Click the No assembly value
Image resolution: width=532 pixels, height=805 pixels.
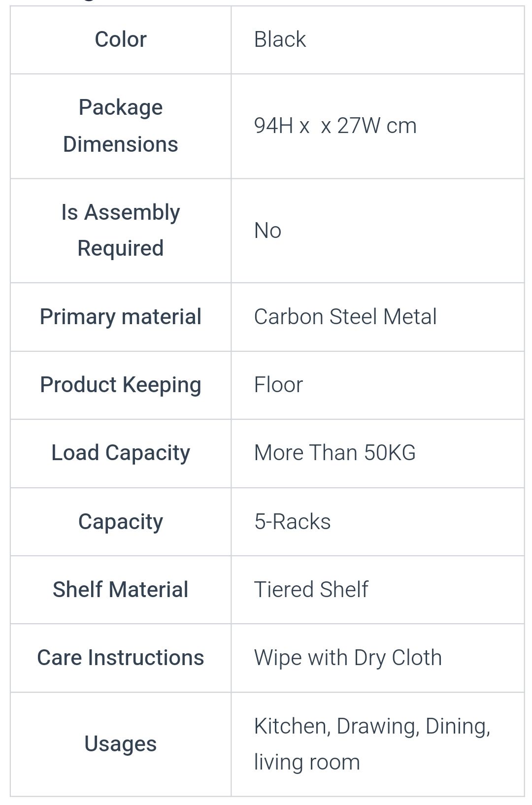(267, 231)
